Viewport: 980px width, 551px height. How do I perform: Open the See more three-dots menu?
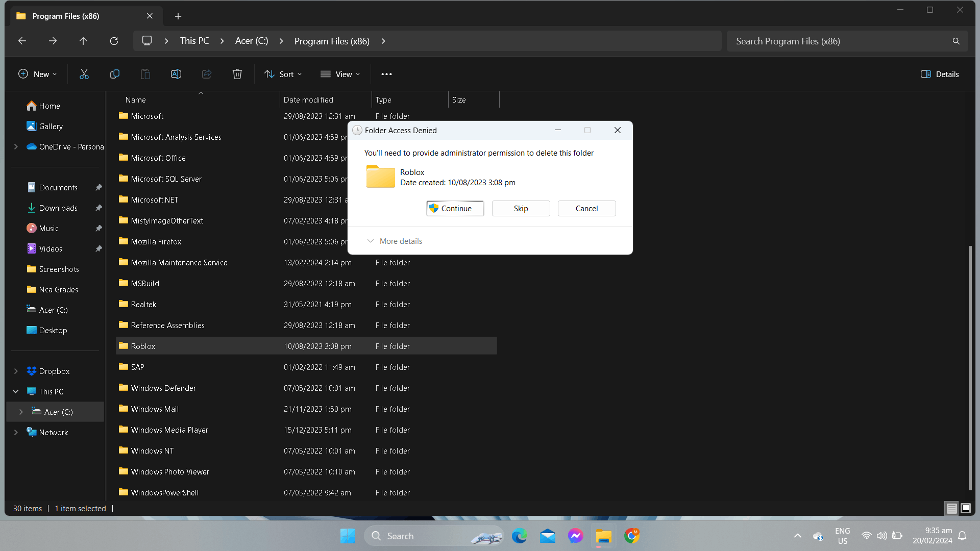(x=386, y=74)
